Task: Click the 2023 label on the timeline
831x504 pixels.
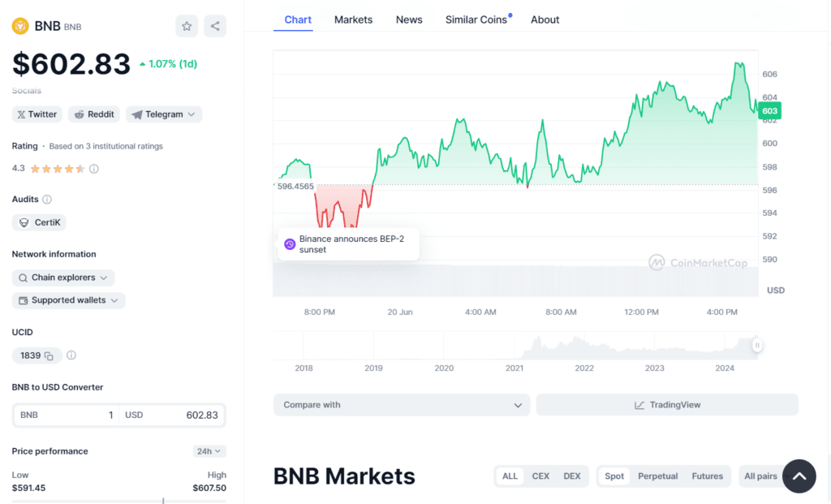Action: click(x=655, y=368)
